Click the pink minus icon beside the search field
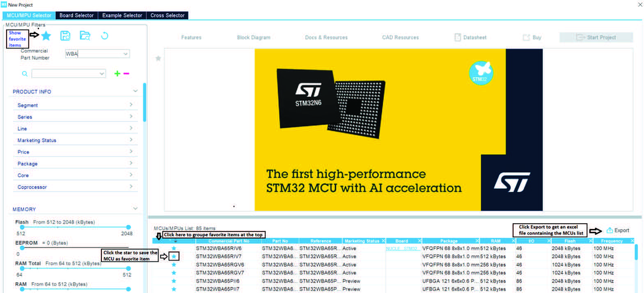Viewport: 644px width, 293px height. 126,73
